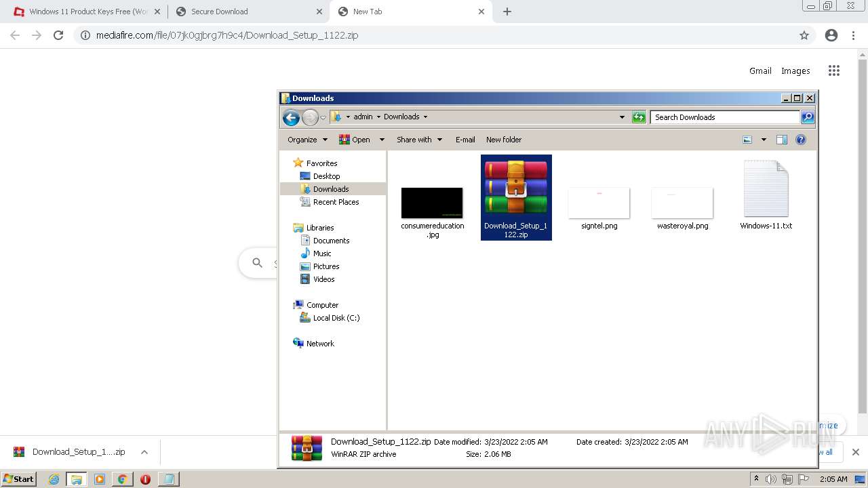The height and width of the screenshot is (488, 868).
Task: Select Local Disk (C:)
Action: coord(336,318)
